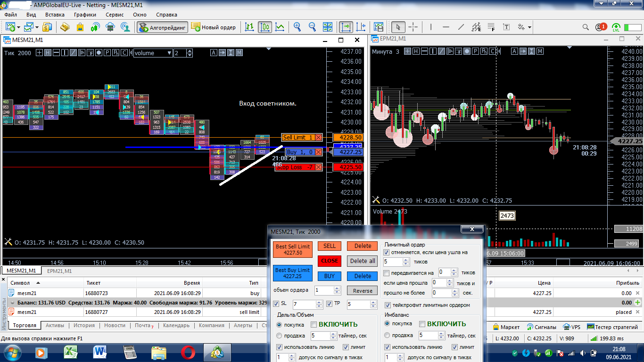The height and width of the screenshot is (362, 644).
Task: Zoom in on the chart
Action: pos(297,27)
